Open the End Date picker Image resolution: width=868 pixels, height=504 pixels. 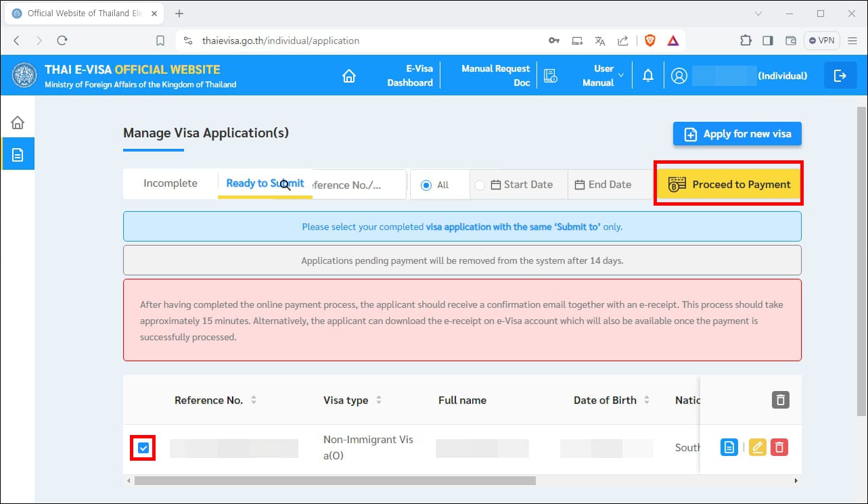pos(603,185)
